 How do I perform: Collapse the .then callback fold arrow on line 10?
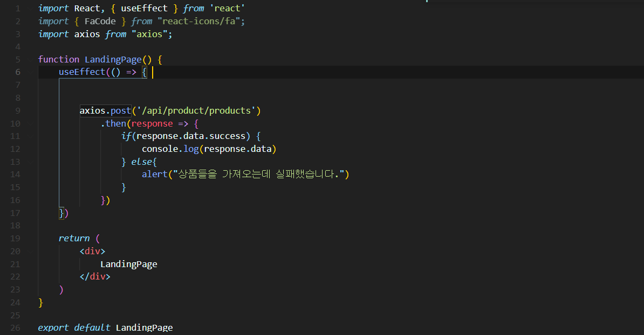[x=30, y=124]
